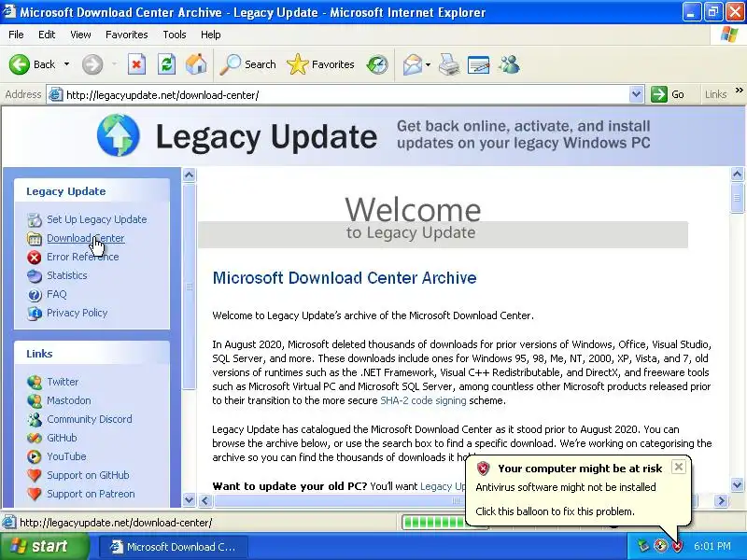Click the Messenger people icon
This screenshot has width=747, height=560.
tap(509, 64)
